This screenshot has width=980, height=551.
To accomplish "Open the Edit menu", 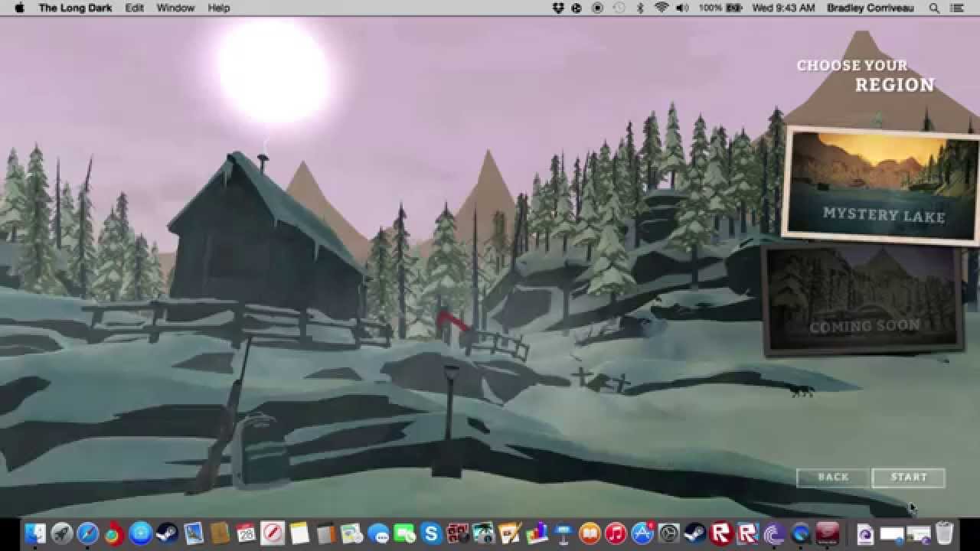I will tap(135, 8).
